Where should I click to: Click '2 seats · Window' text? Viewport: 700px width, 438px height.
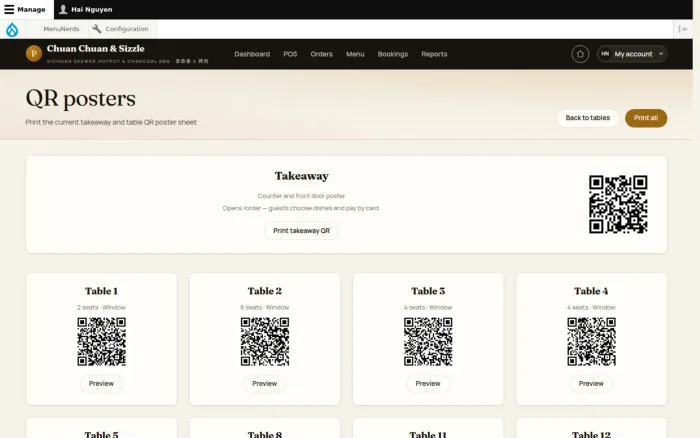pos(101,308)
